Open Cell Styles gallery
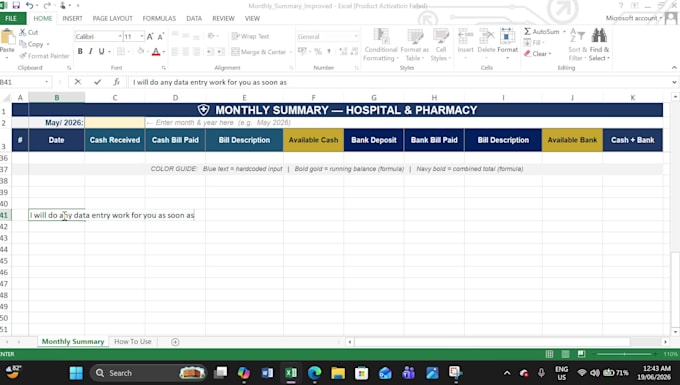Screen dimensions: 680x385 click(x=441, y=45)
